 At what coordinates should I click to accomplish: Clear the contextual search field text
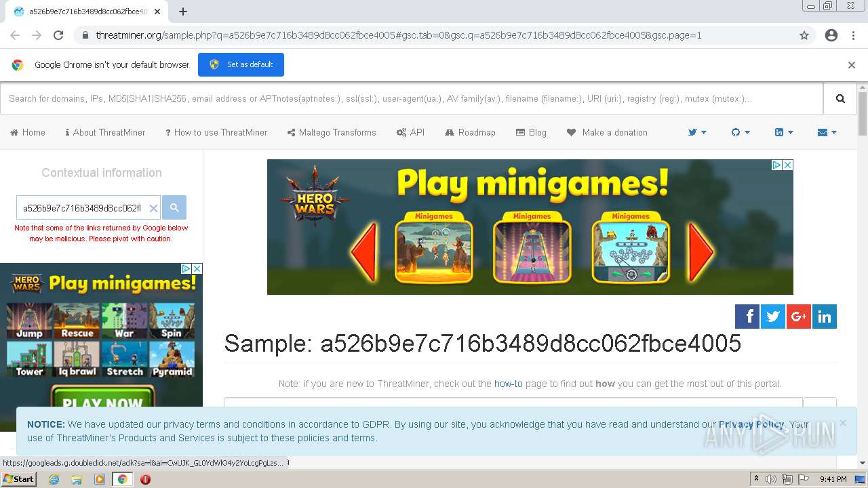point(153,208)
